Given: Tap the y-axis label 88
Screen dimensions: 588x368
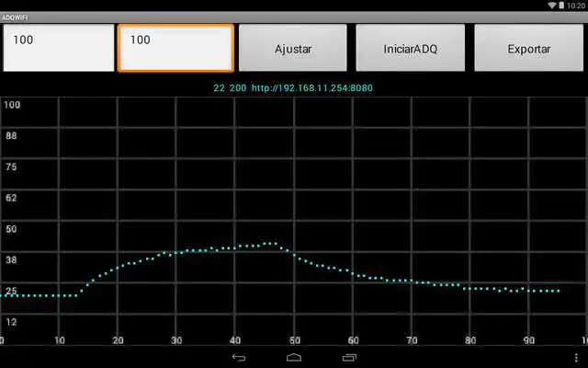Looking at the screenshot, I should tap(11, 136).
